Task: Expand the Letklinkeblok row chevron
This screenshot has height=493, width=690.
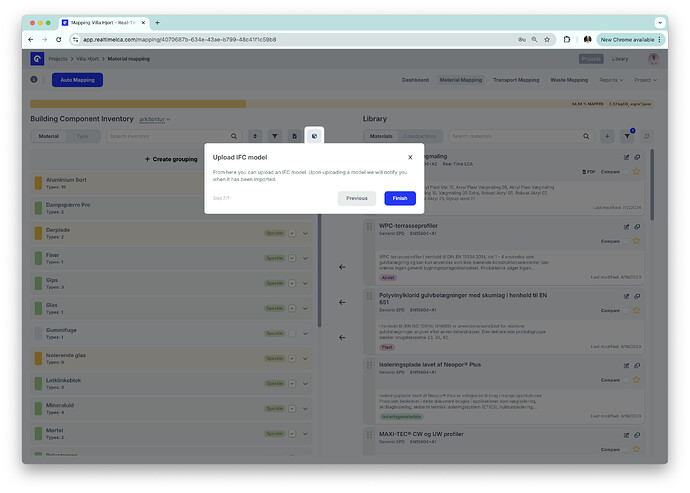Action: (x=305, y=384)
